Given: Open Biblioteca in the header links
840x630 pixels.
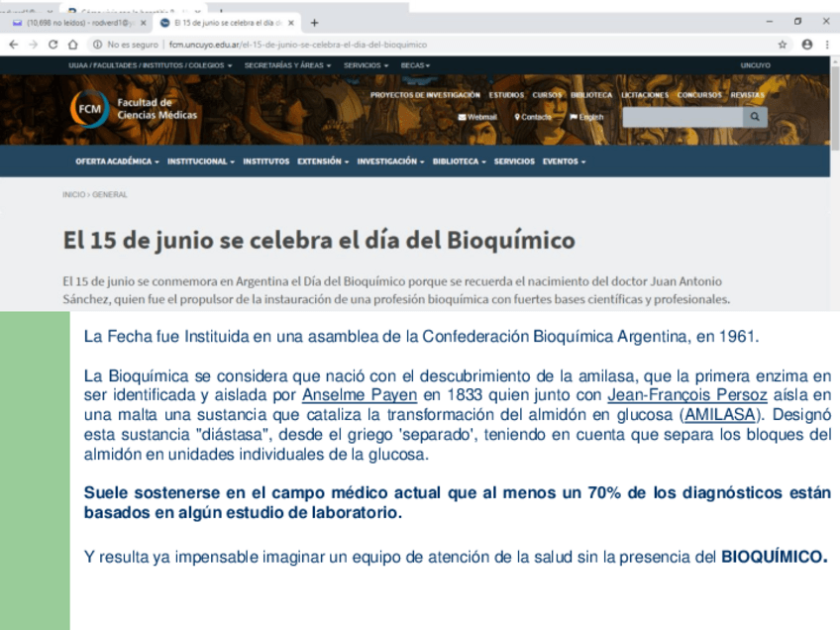Looking at the screenshot, I should 591,95.
